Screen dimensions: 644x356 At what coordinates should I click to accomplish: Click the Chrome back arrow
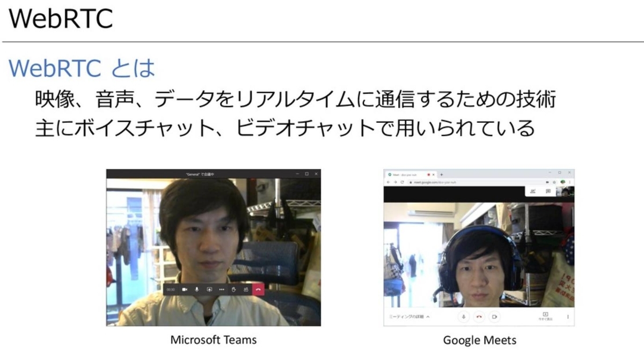pyautogui.click(x=389, y=182)
